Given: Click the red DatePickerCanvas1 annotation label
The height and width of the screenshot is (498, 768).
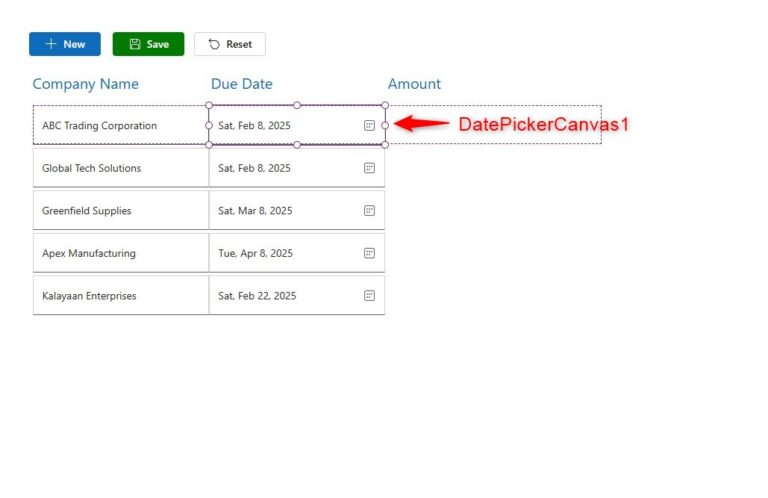Looking at the screenshot, I should (543, 125).
